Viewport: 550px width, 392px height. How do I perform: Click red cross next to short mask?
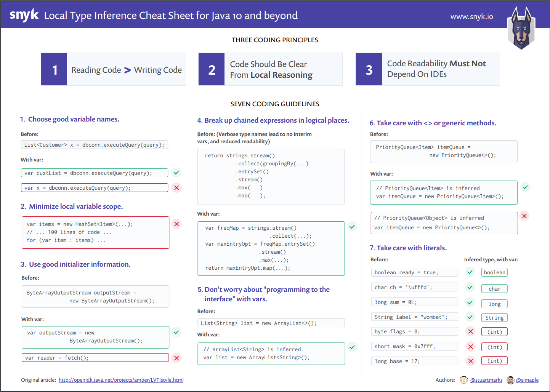coord(471,347)
